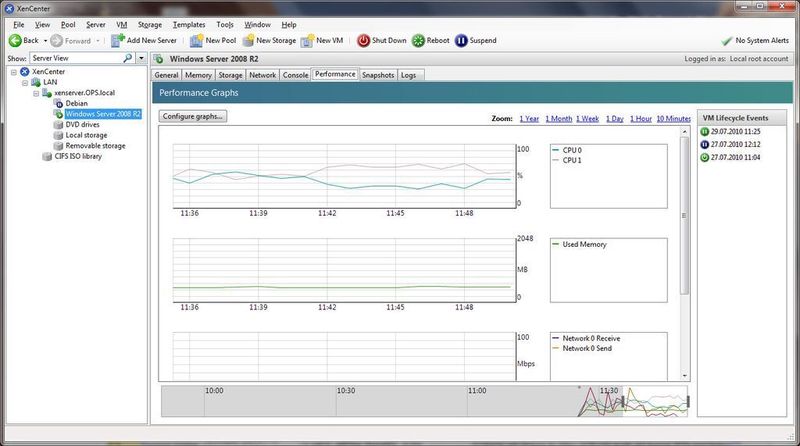
Task: Click lifecycle event icon for 29.07.2010 11:25
Action: (x=705, y=132)
